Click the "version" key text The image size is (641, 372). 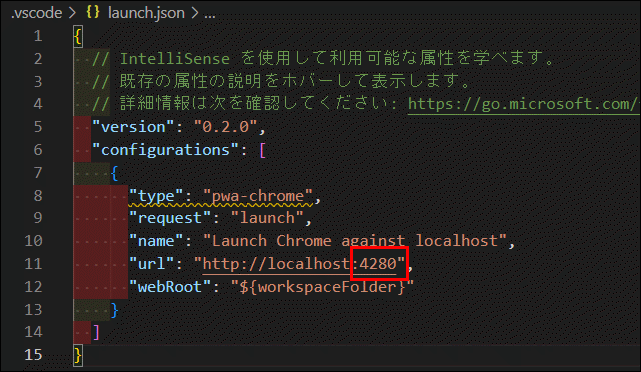132,127
